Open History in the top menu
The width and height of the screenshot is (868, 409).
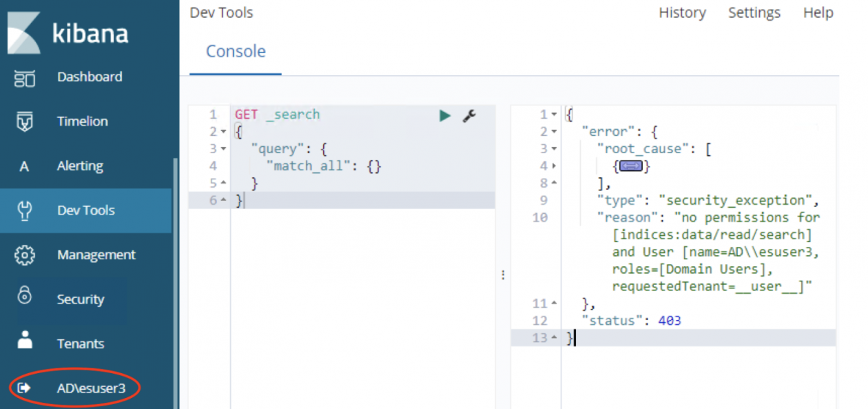[x=682, y=13]
